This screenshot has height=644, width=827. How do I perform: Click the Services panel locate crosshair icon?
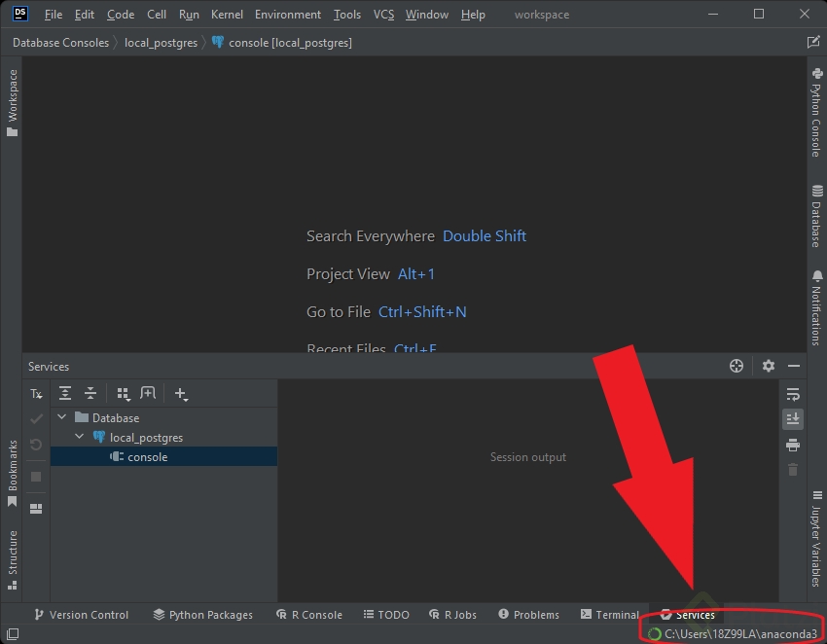point(737,366)
